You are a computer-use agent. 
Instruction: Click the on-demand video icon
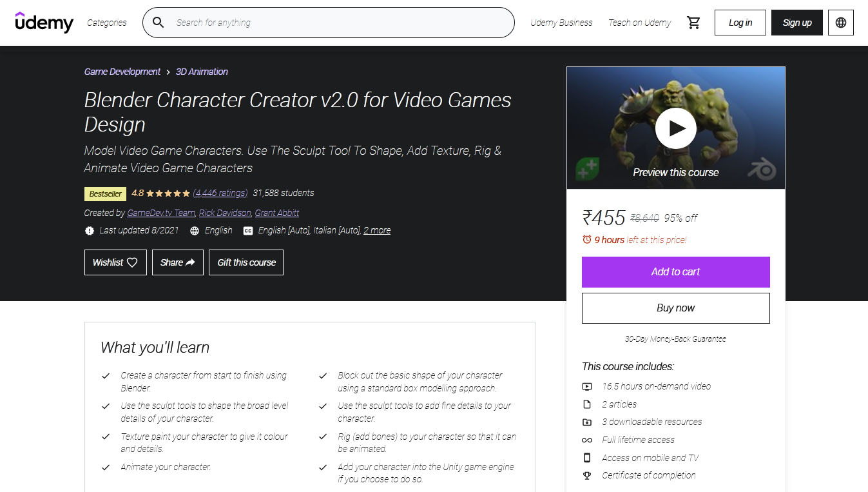(x=586, y=386)
